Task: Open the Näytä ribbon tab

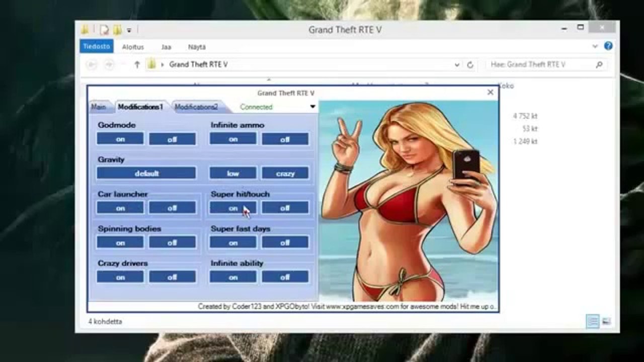Action: tap(197, 47)
